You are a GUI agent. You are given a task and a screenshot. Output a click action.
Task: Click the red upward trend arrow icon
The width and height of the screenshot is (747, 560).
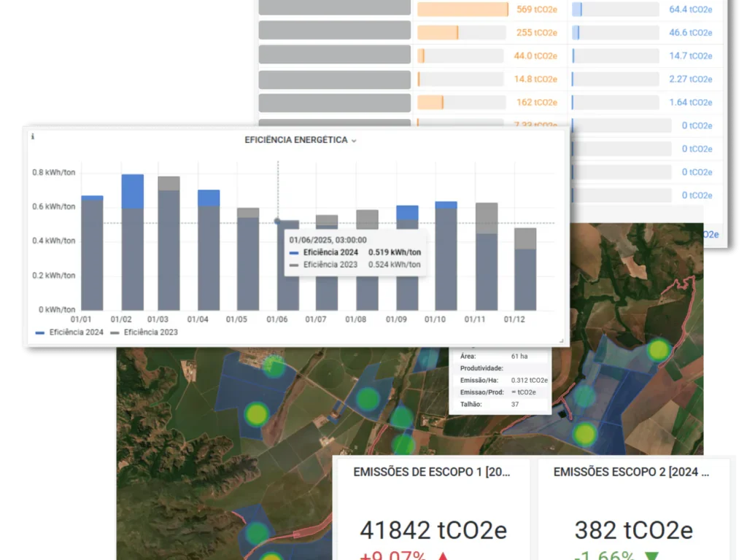442,557
